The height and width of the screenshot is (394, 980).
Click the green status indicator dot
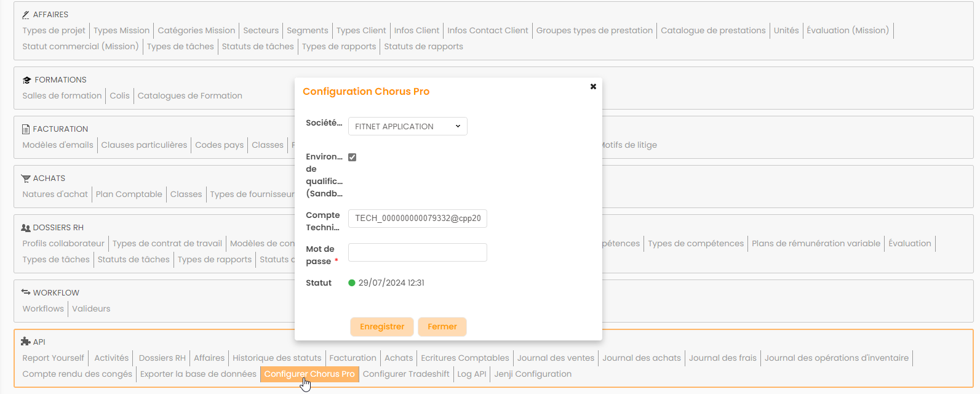click(x=352, y=283)
